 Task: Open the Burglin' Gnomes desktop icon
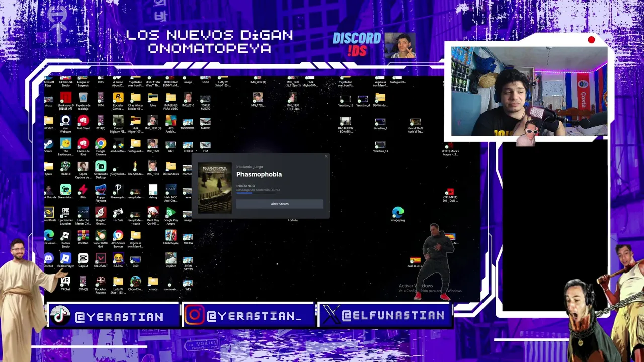101,212
